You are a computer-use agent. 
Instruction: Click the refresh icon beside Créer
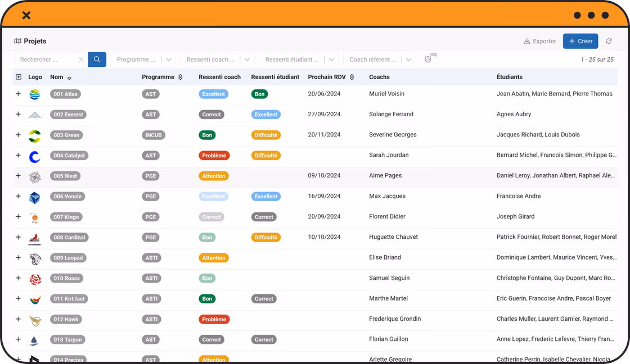609,41
